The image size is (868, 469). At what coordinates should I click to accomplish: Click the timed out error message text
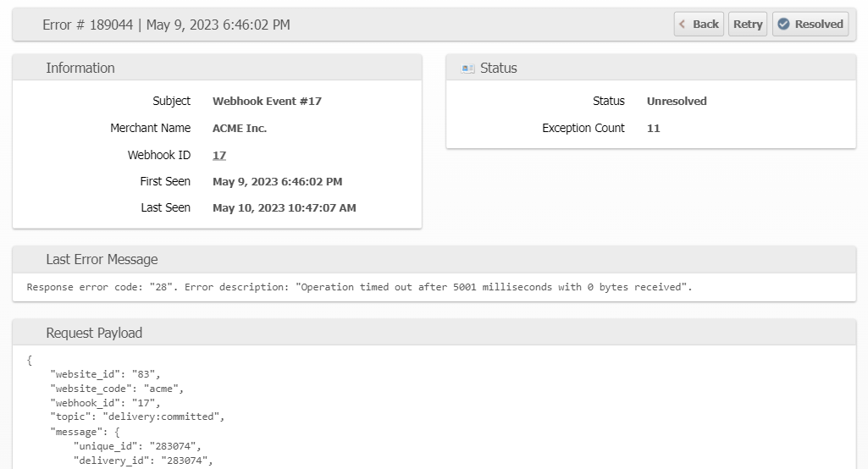pyautogui.click(x=359, y=287)
